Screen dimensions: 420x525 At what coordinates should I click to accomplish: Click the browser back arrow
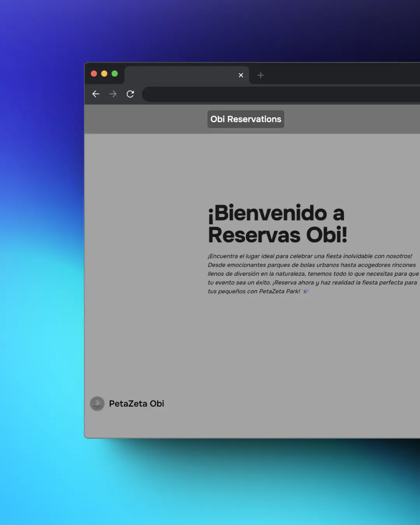point(96,94)
